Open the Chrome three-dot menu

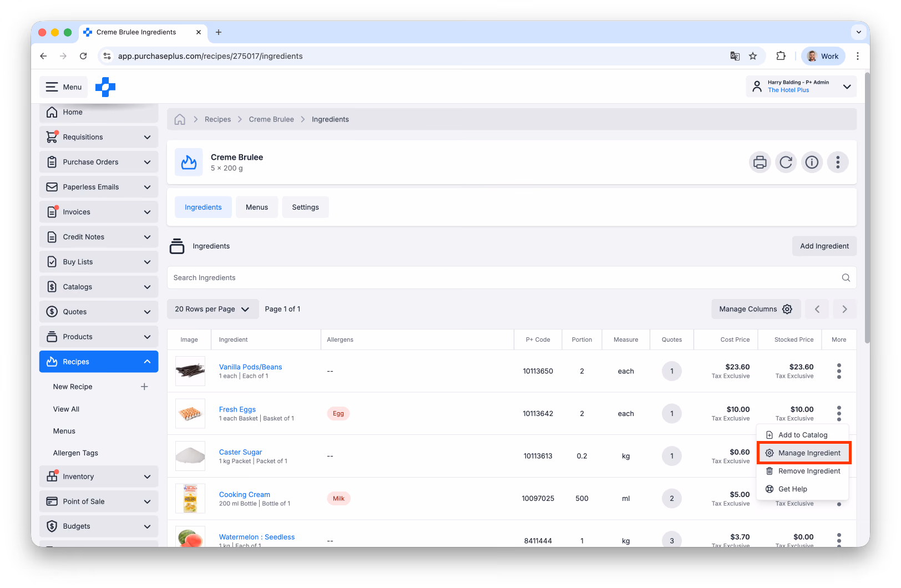858,56
